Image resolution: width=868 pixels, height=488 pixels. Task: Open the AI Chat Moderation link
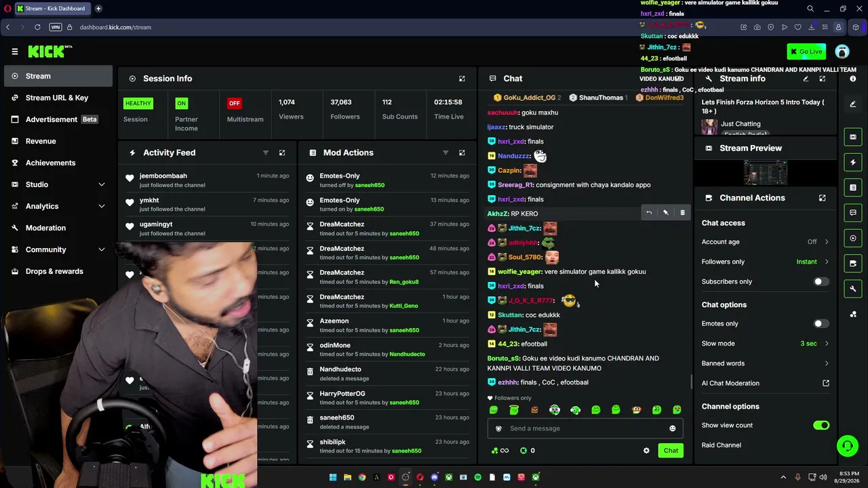point(765,383)
